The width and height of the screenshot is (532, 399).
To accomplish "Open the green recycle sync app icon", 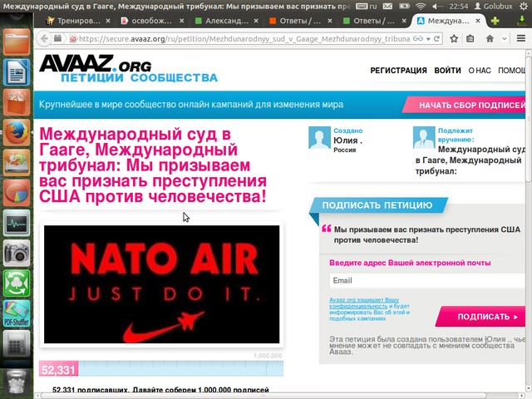I will pyautogui.click(x=17, y=283).
